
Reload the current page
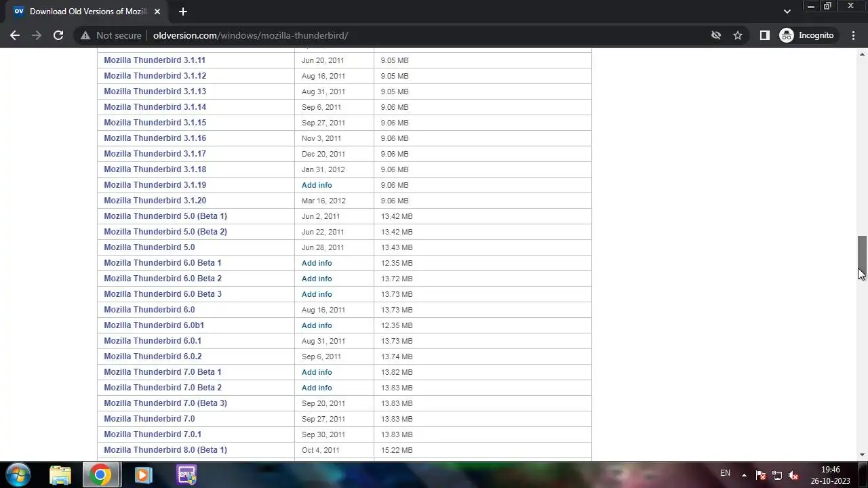click(58, 35)
